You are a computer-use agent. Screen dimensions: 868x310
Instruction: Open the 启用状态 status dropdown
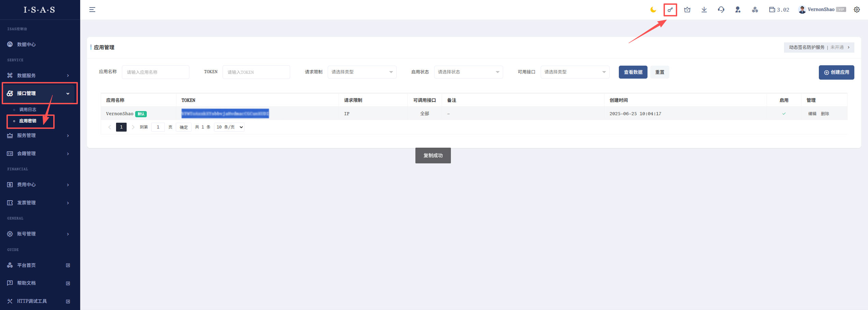[x=468, y=72]
